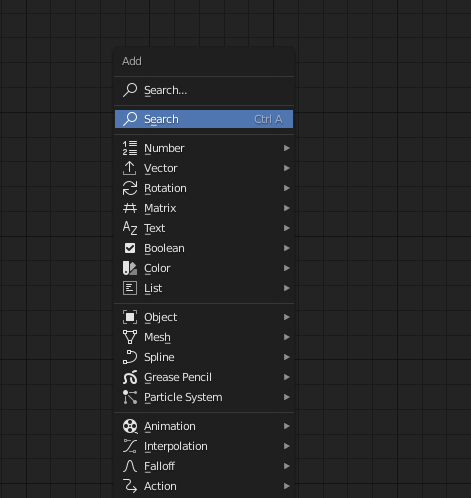The width and height of the screenshot is (471, 498).
Task: Click the Text AZ icon
Action: (x=130, y=228)
